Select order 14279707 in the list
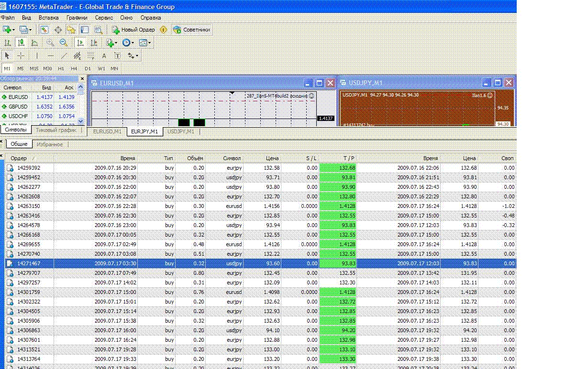This screenshot has height=369, width=588. (x=261, y=273)
